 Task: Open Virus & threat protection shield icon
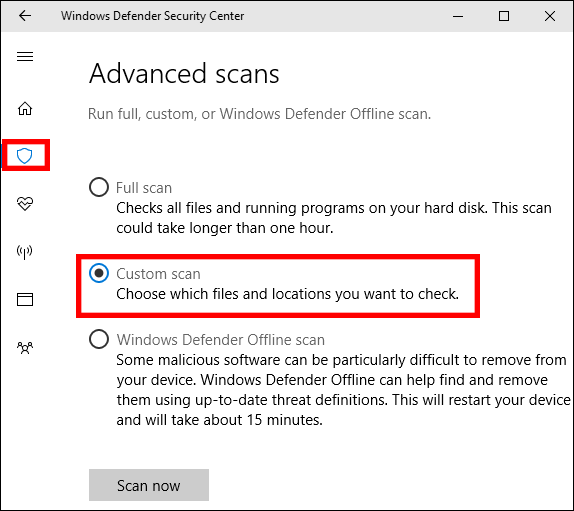click(x=25, y=156)
